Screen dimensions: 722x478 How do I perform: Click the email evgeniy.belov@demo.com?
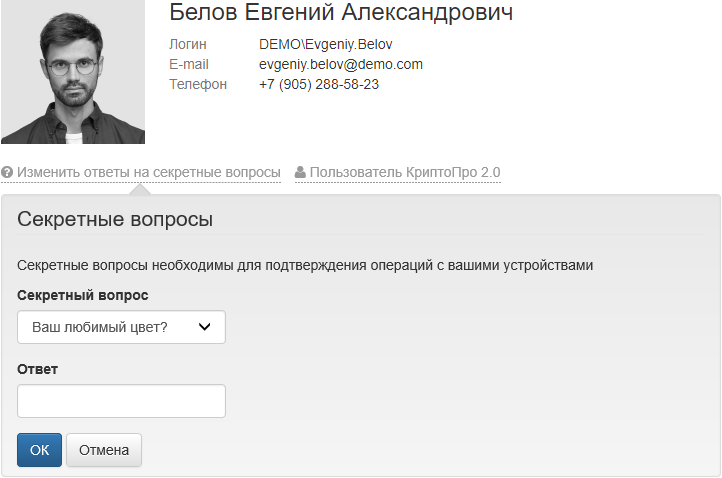pyautogui.click(x=341, y=64)
